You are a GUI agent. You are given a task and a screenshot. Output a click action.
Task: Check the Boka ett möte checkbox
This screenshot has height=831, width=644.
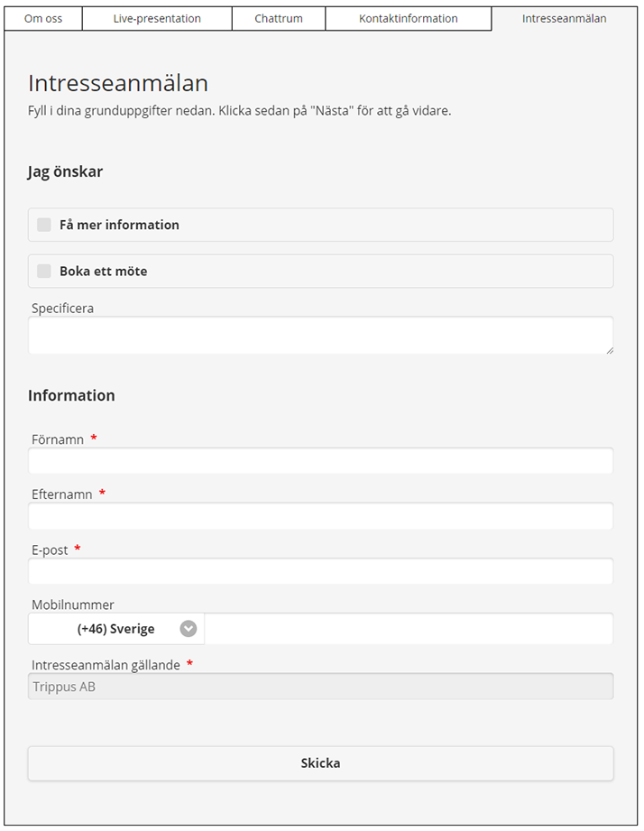(x=44, y=272)
